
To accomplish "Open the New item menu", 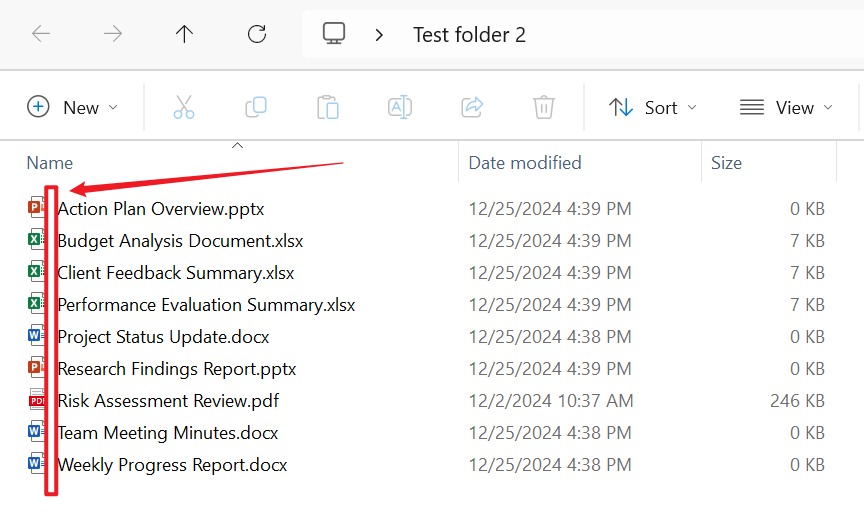I will 72,107.
